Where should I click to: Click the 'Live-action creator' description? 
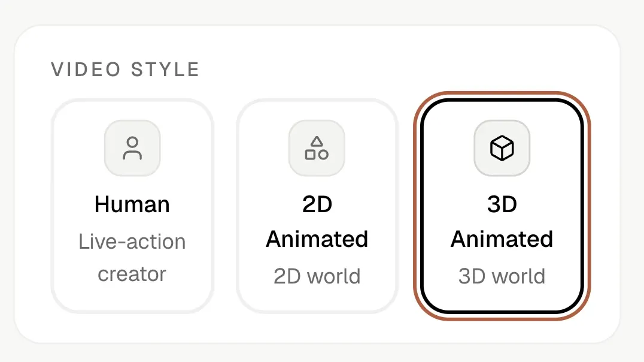click(132, 258)
